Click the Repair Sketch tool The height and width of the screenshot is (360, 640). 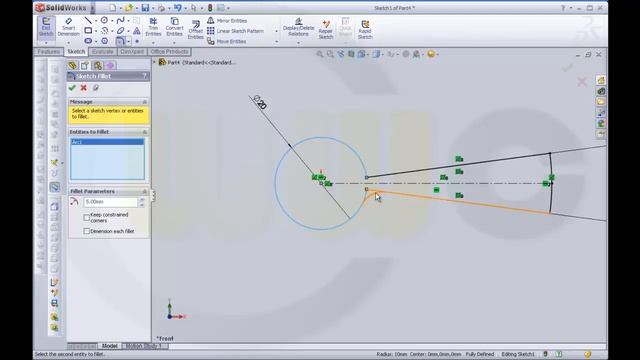coord(325,29)
